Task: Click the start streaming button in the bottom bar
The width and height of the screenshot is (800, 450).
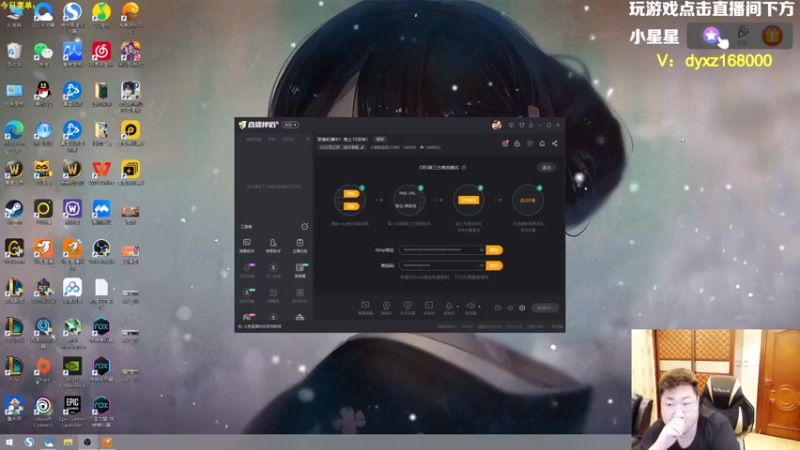Action: [x=545, y=308]
